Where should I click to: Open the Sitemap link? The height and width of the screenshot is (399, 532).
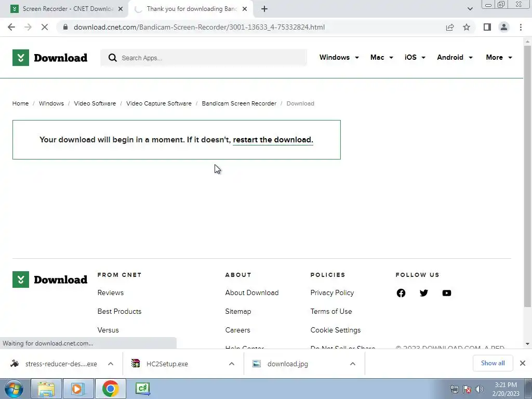coord(238,311)
